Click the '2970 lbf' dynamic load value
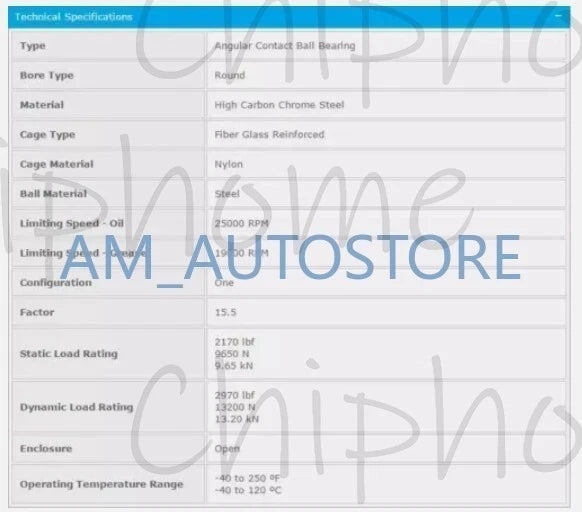 235,395
